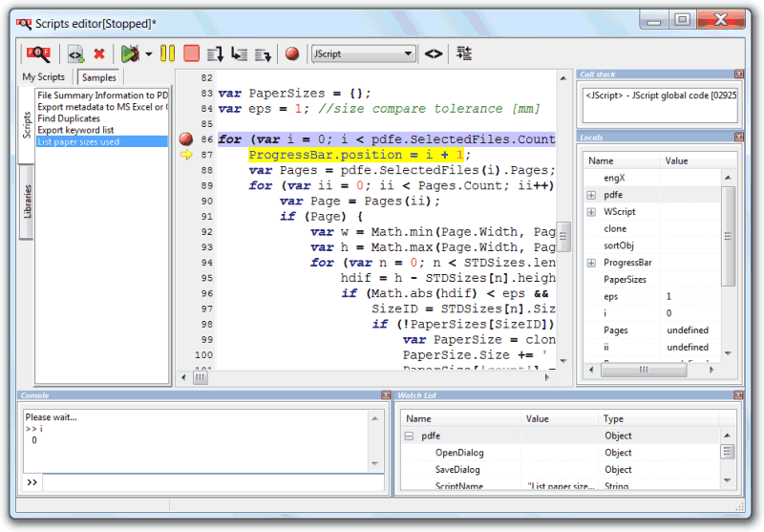764x532 pixels.
Task: Switch to the My Scripts tab
Action: pyautogui.click(x=43, y=77)
